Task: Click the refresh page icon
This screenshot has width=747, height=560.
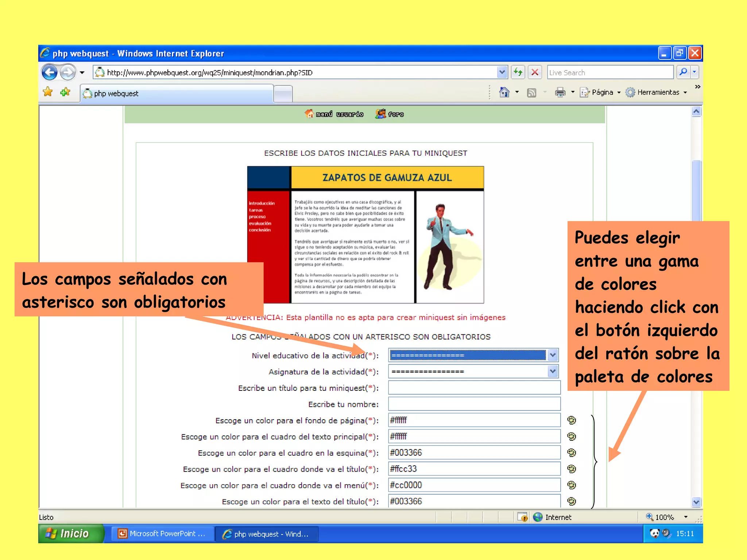Action: [x=518, y=72]
